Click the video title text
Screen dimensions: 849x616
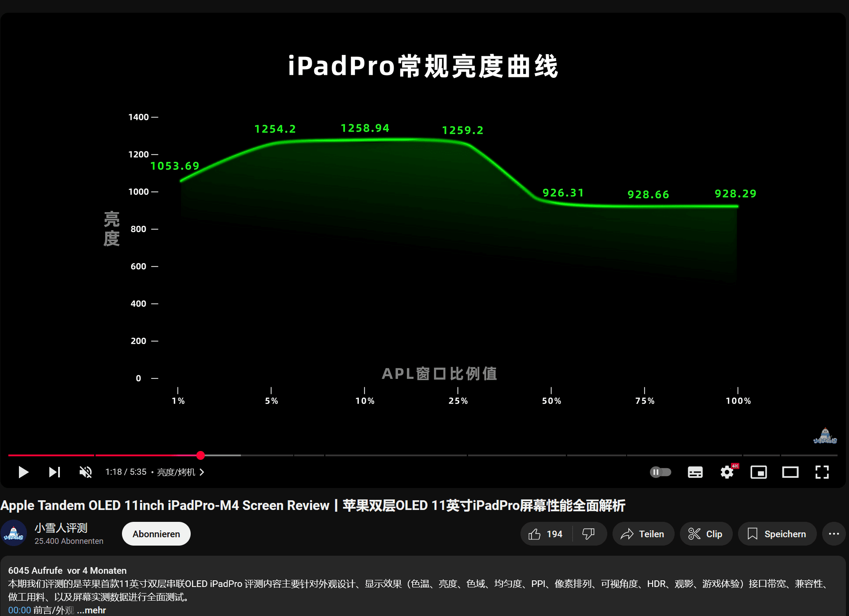click(313, 505)
